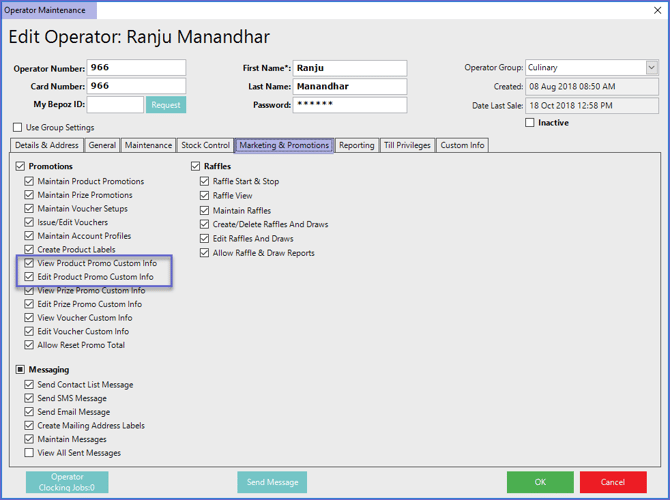670x500 pixels.
Task: Open the Operator Group dropdown
Action: [x=651, y=68]
